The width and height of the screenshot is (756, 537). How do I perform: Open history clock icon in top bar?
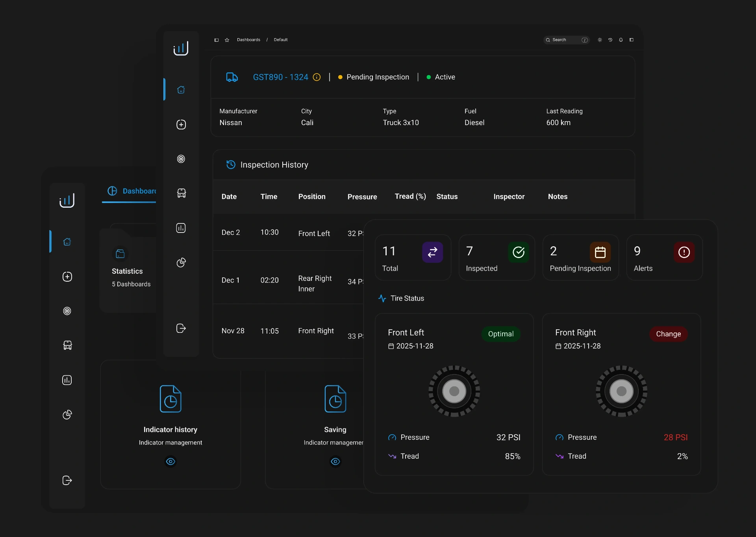tap(610, 40)
